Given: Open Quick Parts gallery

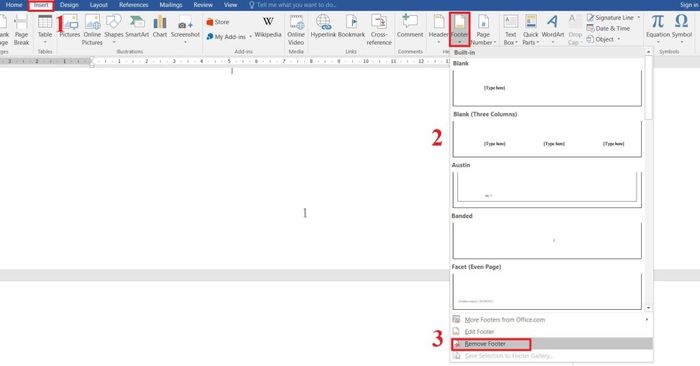Looking at the screenshot, I should (x=530, y=29).
